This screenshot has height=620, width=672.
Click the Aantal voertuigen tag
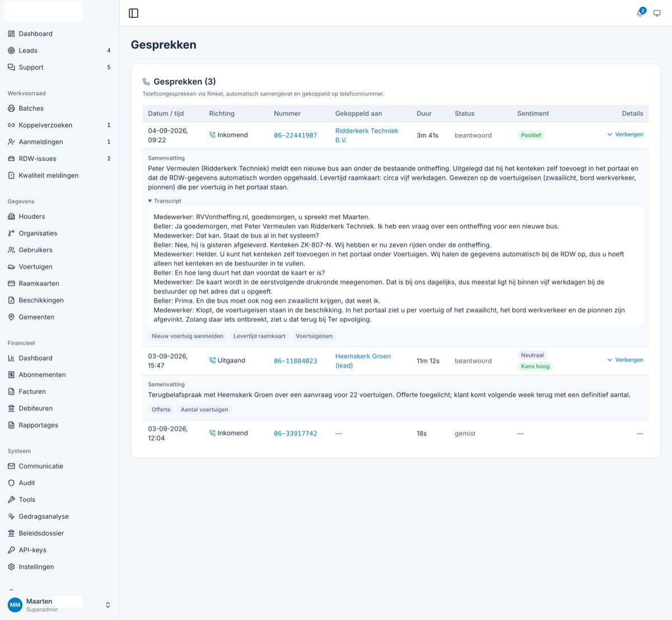(x=204, y=410)
